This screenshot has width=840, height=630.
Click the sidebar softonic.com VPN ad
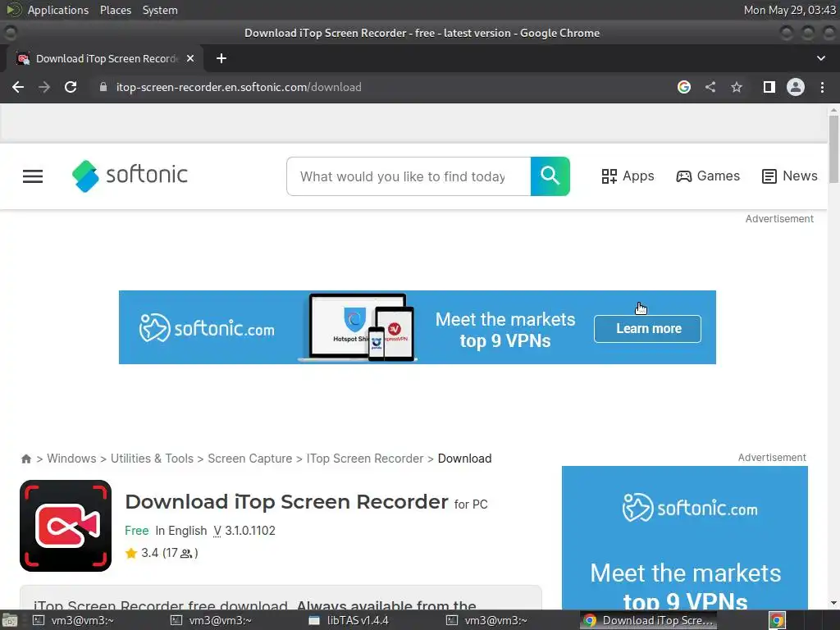click(x=685, y=537)
